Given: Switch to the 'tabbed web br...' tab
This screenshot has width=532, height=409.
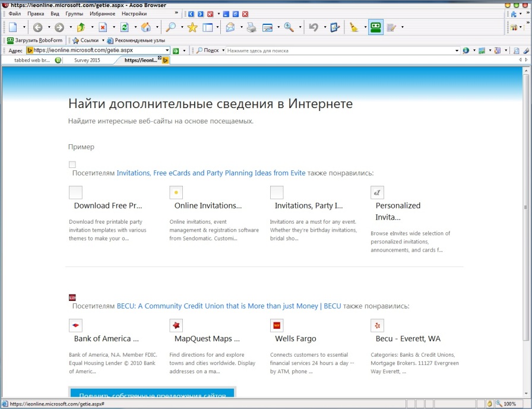Looking at the screenshot, I should tap(32, 61).
